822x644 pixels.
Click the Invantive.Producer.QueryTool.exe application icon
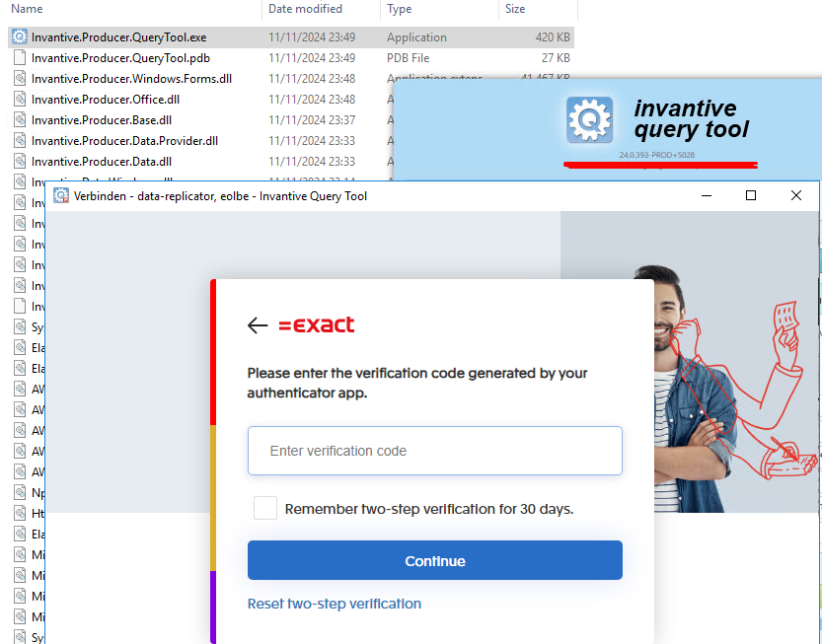(20, 36)
